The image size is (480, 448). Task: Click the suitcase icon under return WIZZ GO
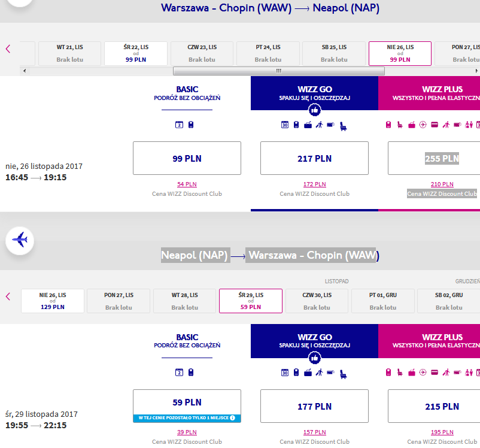click(308, 373)
